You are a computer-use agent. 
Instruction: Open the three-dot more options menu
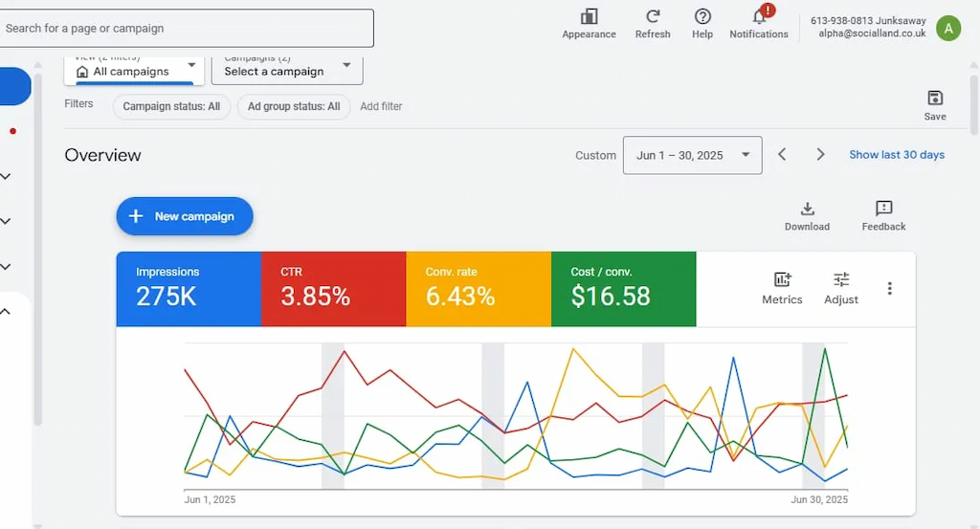click(890, 288)
